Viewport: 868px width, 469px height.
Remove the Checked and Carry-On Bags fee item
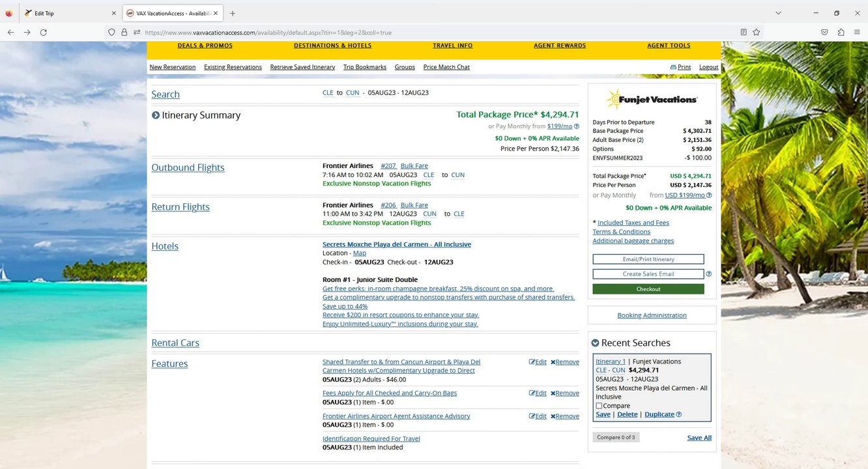(565, 393)
